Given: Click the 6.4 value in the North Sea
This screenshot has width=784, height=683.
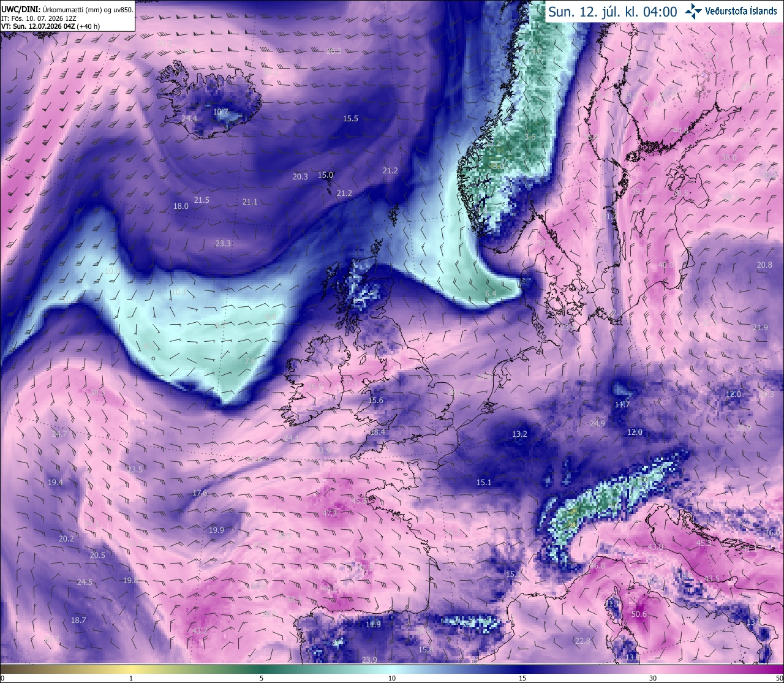Looking at the screenshot, I should coord(491,294).
